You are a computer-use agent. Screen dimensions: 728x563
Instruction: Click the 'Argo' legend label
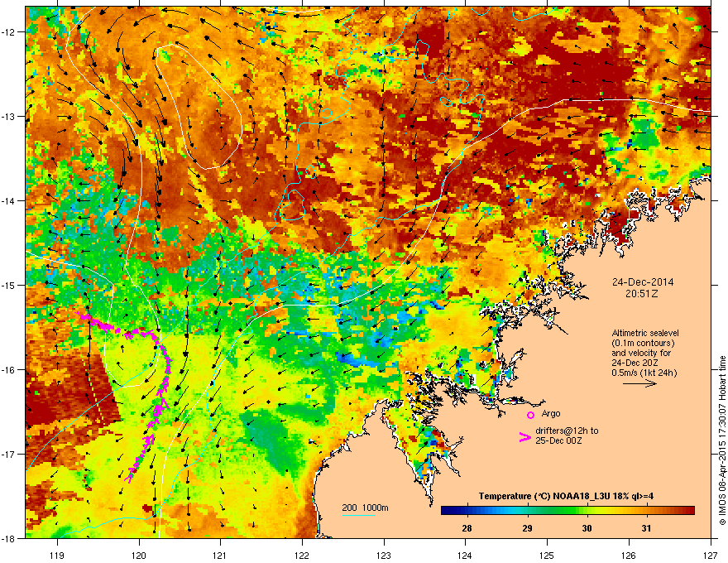tap(551, 413)
